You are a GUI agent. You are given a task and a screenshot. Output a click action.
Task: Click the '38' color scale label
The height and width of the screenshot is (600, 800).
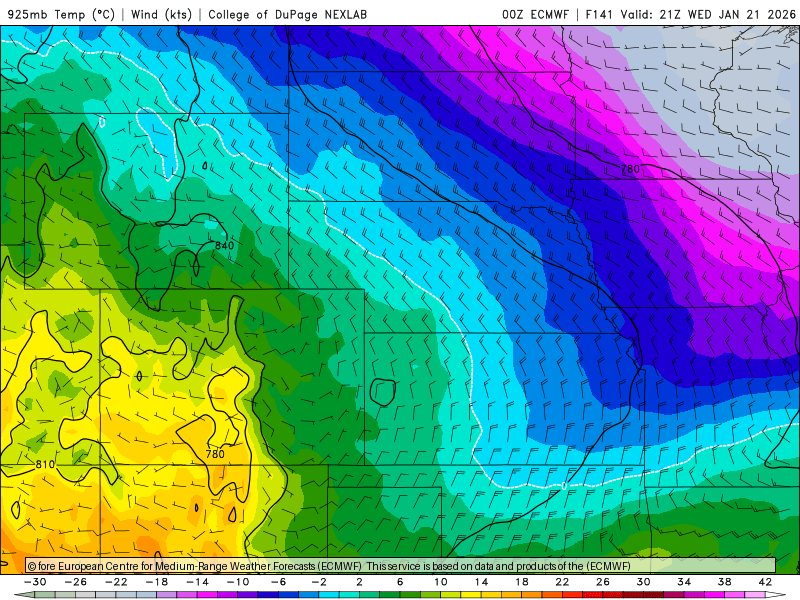pos(724,582)
